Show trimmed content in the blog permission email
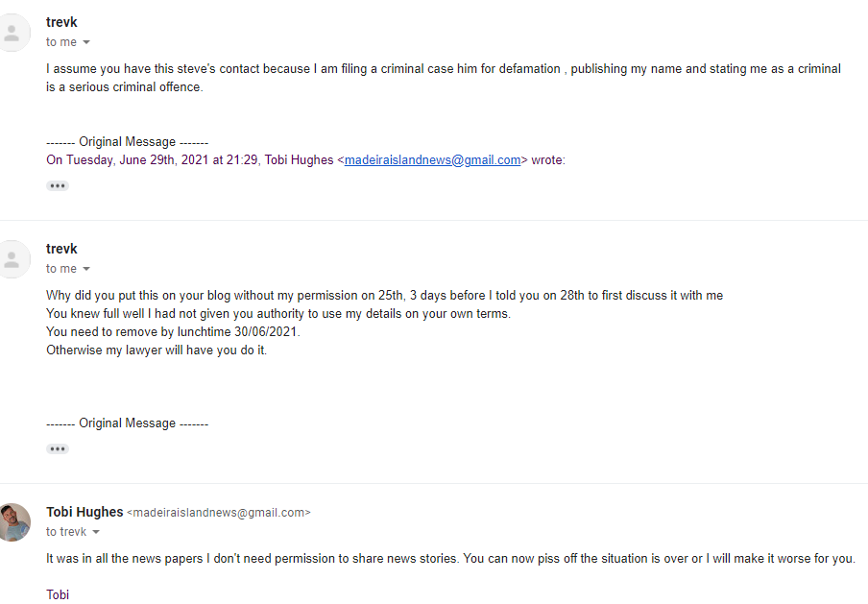The image size is (868, 604). coord(58,448)
